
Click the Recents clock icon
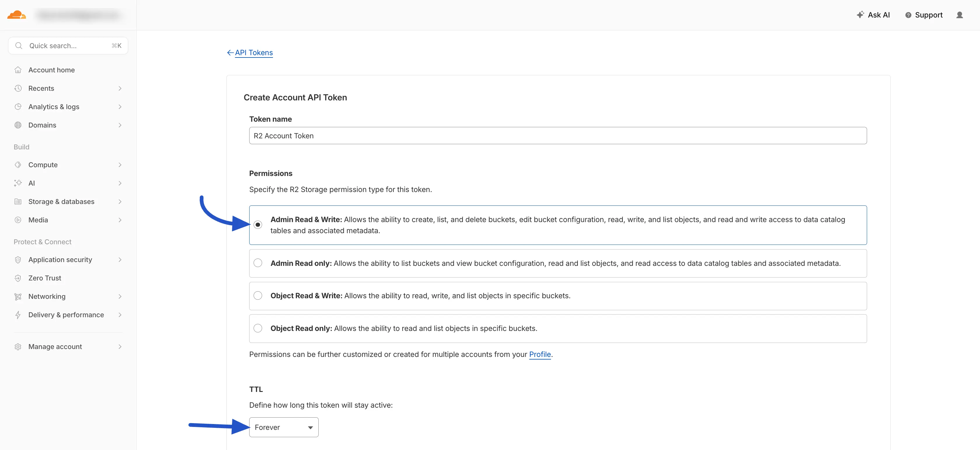[18, 88]
